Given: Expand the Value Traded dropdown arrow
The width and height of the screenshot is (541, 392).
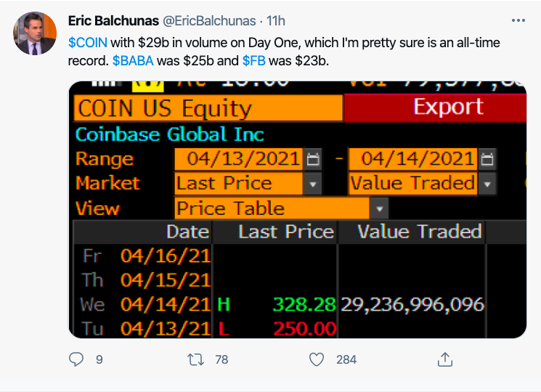Looking at the screenshot, I should click(x=487, y=184).
